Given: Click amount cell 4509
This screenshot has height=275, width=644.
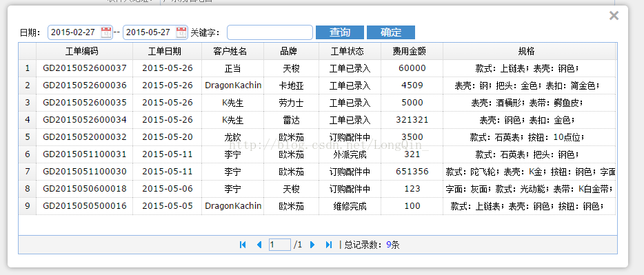Looking at the screenshot, I should coord(412,85).
